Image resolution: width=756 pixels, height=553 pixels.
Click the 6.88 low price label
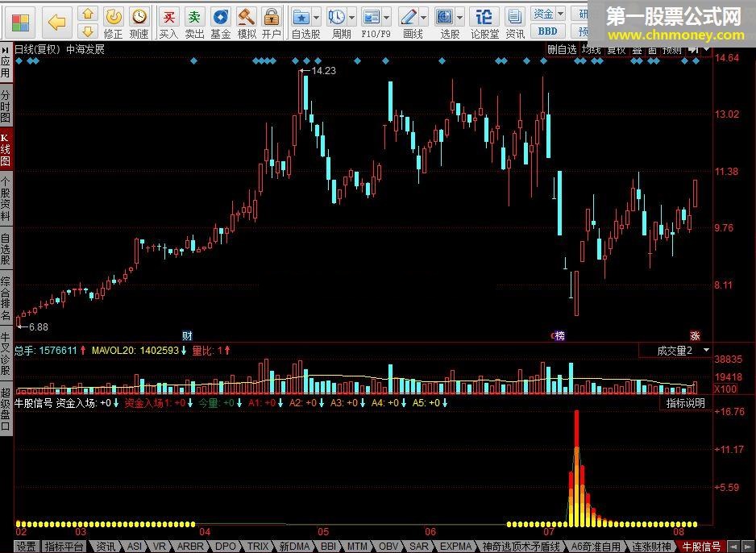(x=39, y=326)
